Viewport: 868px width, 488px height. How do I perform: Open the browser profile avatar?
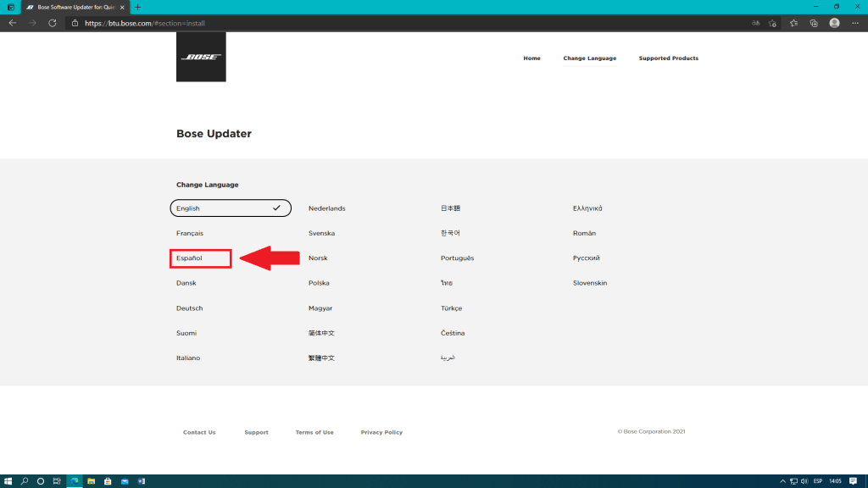pyautogui.click(x=835, y=23)
